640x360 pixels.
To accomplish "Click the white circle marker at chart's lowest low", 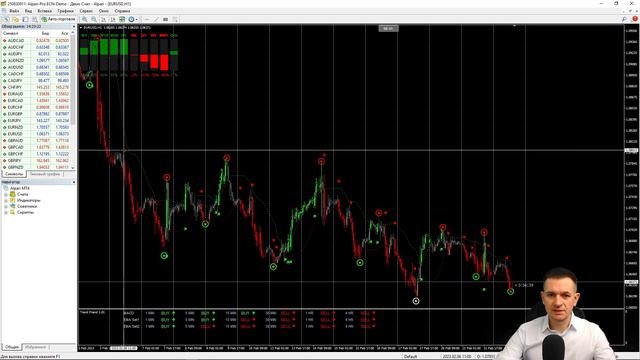I will coord(416,301).
